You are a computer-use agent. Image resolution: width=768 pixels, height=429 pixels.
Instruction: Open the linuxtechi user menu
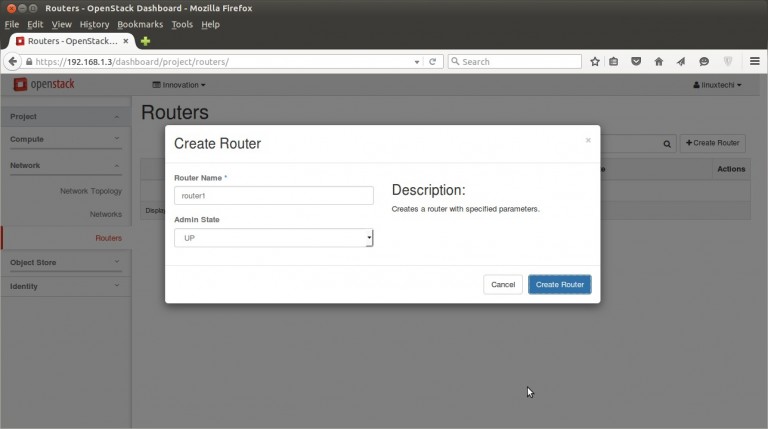coord(717,85)
